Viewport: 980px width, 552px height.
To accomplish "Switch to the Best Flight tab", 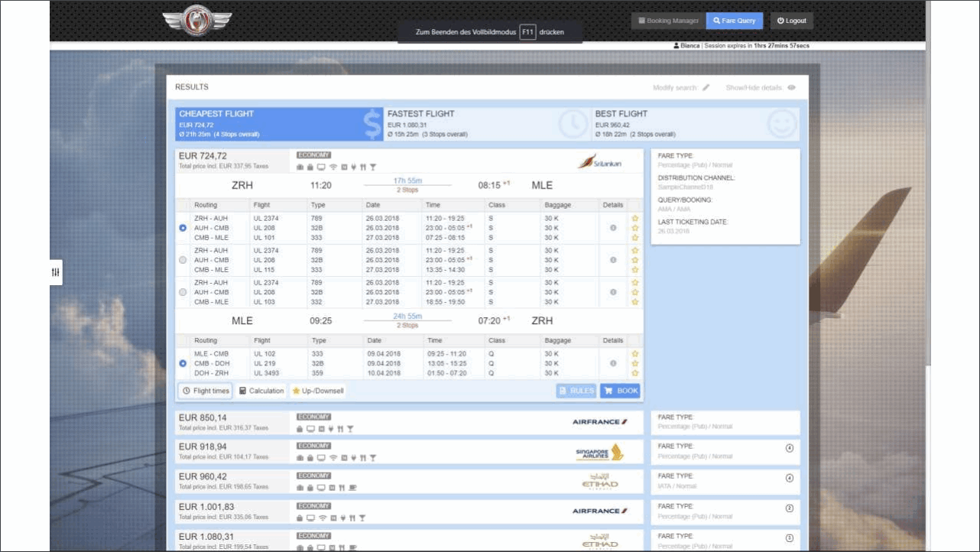I will pyautogui.click(x=694, y=124).
